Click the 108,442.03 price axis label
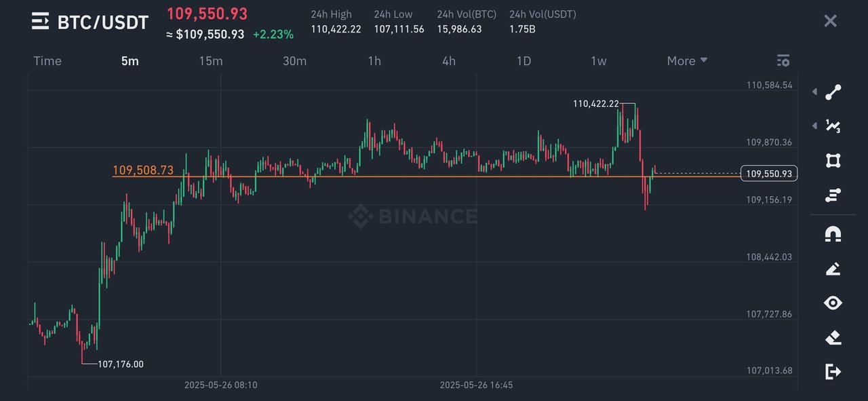Screen dimensions: 868x401 pyautogui.click(x=769, y=256)
